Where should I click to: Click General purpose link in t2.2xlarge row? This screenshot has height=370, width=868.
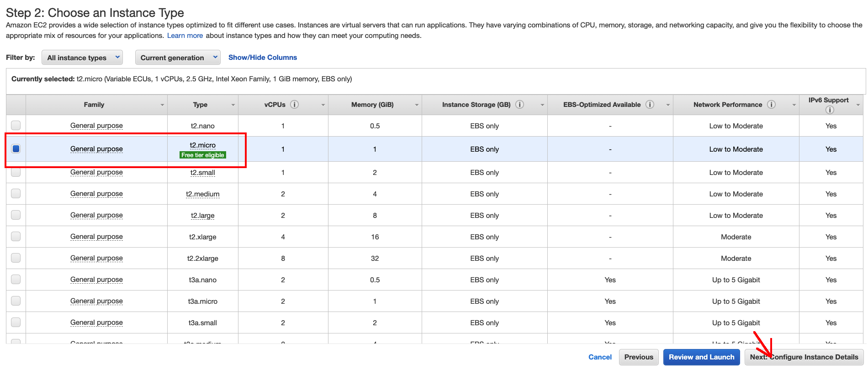click(96, 258)
